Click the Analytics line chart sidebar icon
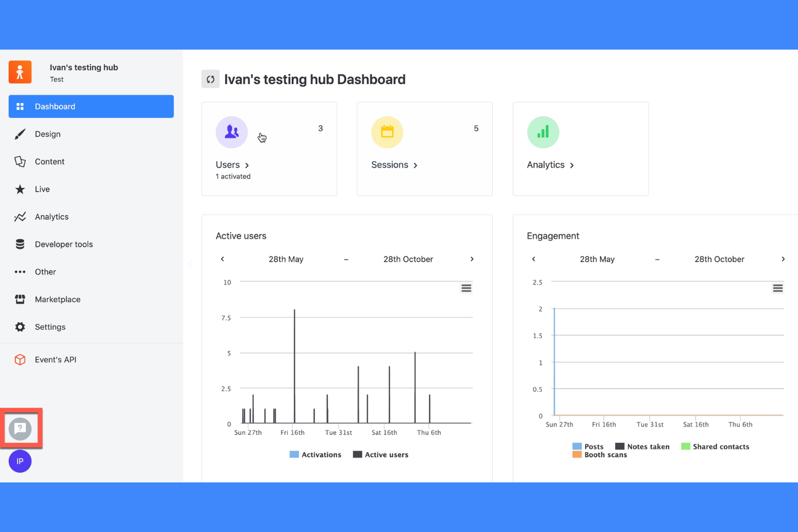The width and height of the screenshot is (798, 532). coord(20,217)
